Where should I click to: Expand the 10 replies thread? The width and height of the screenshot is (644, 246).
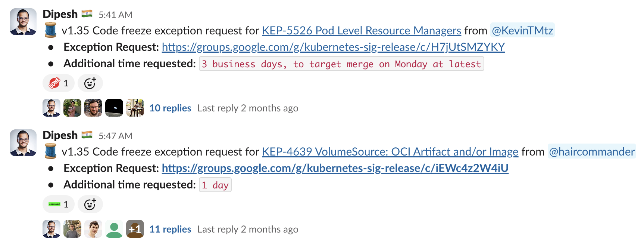tap(170, 108)
